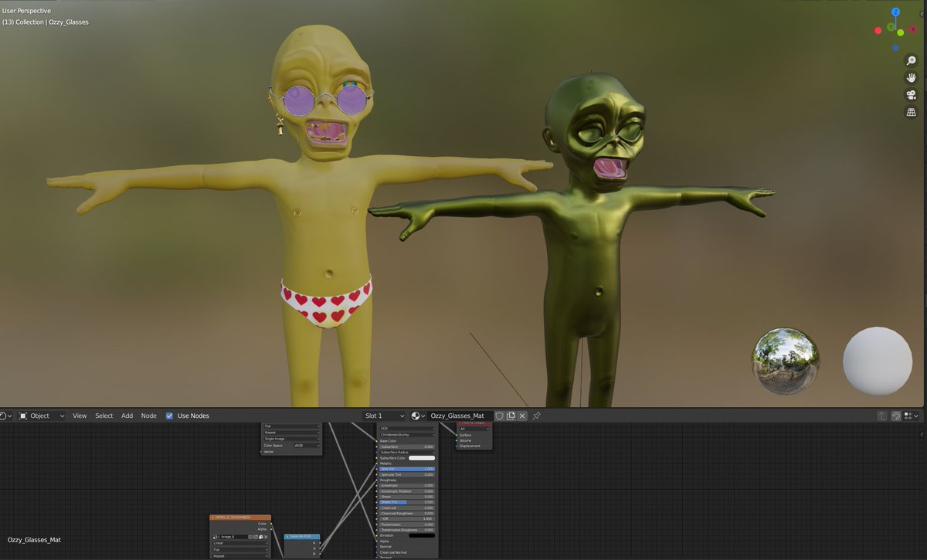
Task: Open Christensen-Burley subsurface method dropdown
Action: click(406, 435)
